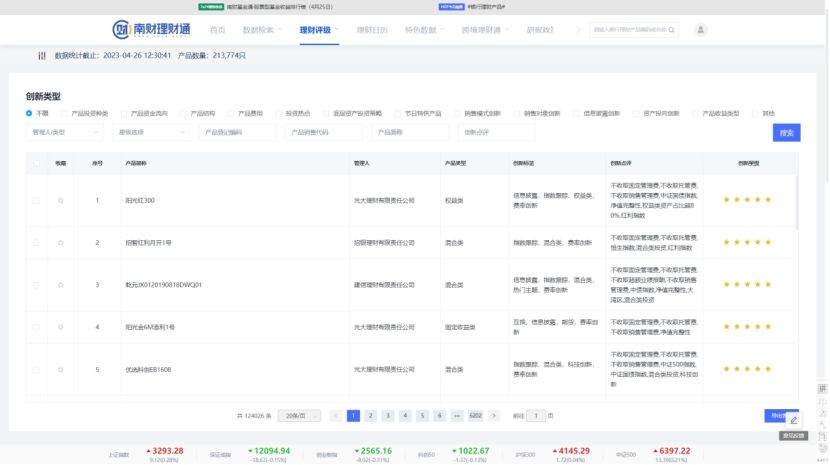Image resolution: width=830 pixels, height=465 pixels.
Task: Jump to last page 6202
Action: pos(475,416)
